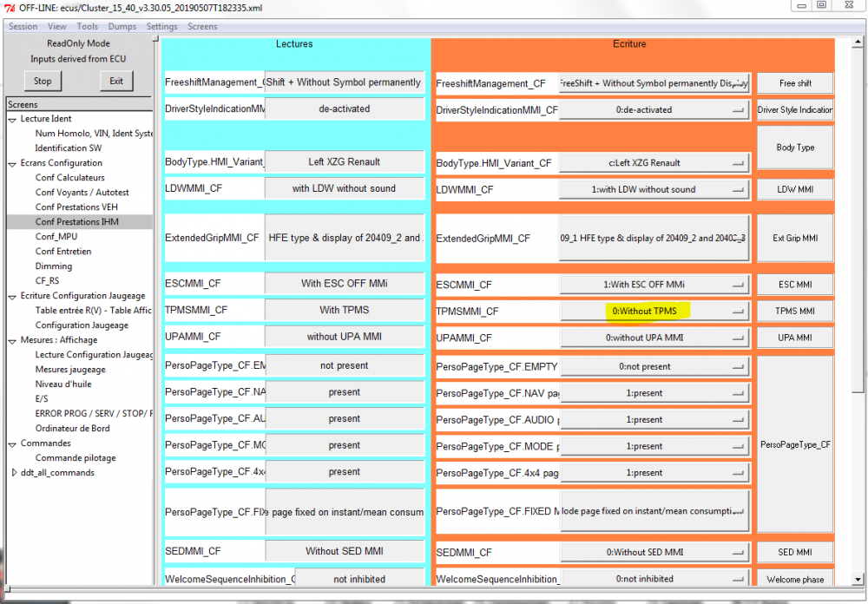Collapse the Mesures : Affichage tree node
The width and height of the screenshot is (868, 604).
point(13,340)
